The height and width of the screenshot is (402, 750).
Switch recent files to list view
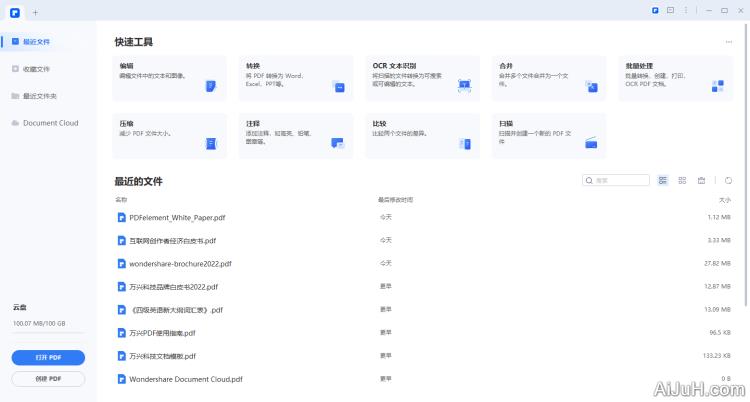(x=662, y=180)
